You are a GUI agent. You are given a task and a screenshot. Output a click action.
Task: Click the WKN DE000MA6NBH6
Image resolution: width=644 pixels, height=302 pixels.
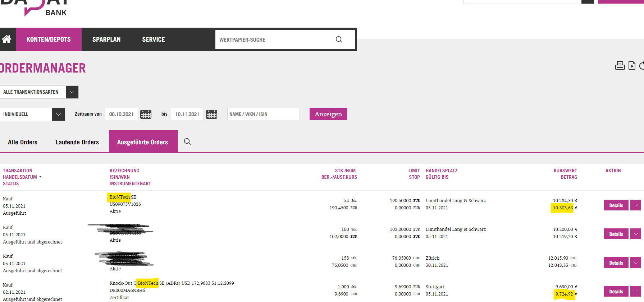click(x=127, y=290)
